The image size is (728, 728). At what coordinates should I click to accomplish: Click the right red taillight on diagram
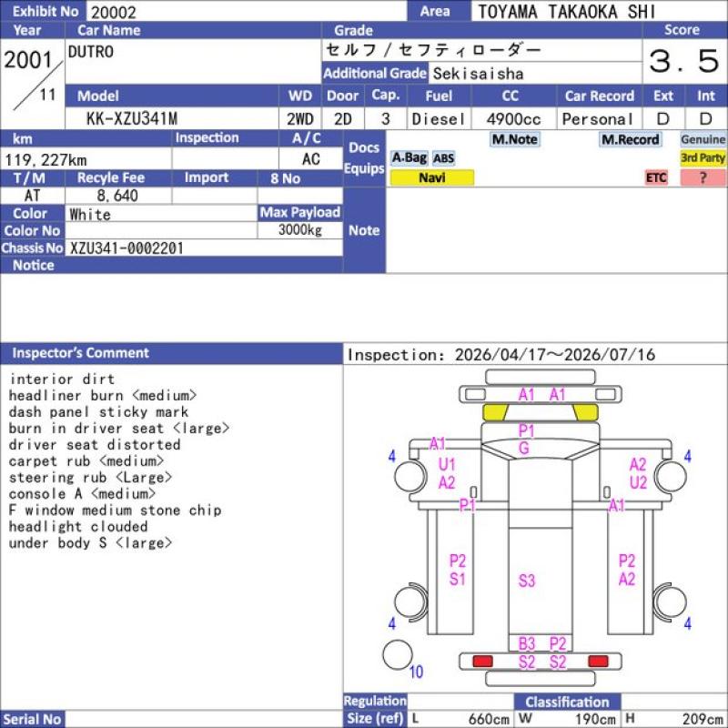pos(598,662)
